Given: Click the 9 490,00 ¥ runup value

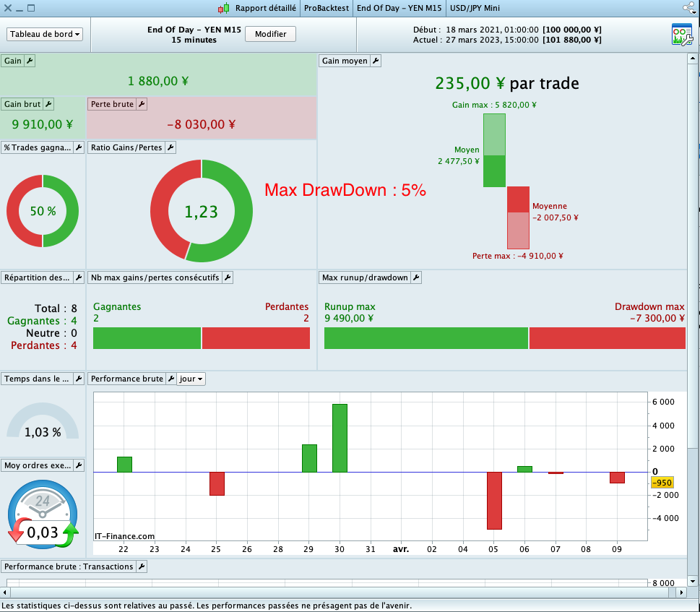Looking at the screenshot, I should click(x=349, y=318).
